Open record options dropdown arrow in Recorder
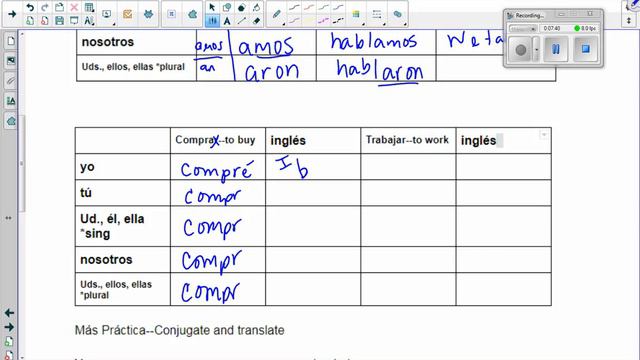 click(536, 50)
